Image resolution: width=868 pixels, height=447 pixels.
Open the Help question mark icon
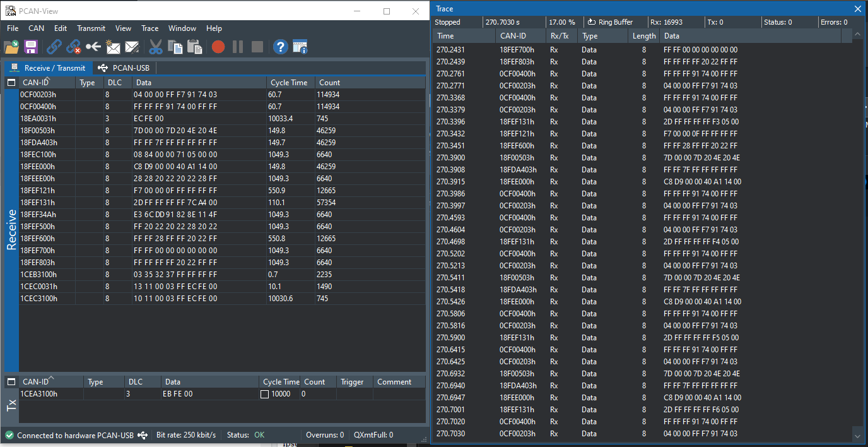(280, 47)
